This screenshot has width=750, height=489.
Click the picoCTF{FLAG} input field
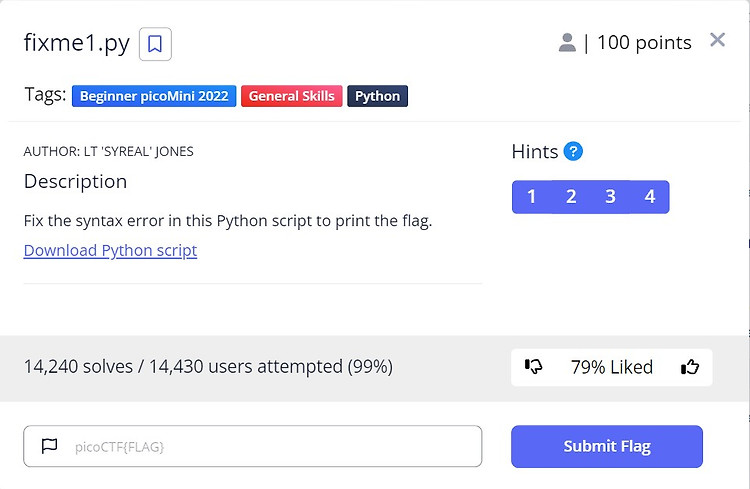270,446
